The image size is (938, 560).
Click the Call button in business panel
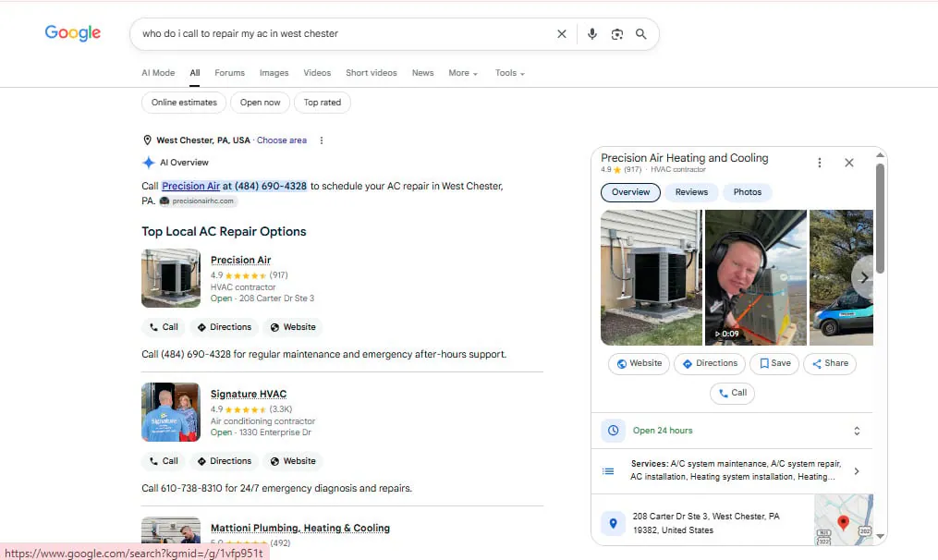(x=732, y=393)
